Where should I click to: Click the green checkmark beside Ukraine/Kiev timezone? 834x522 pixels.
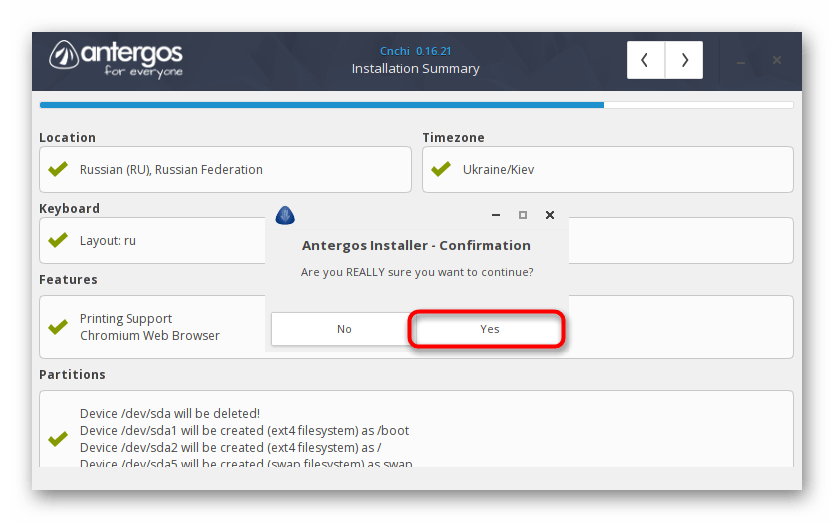[440, 169]
